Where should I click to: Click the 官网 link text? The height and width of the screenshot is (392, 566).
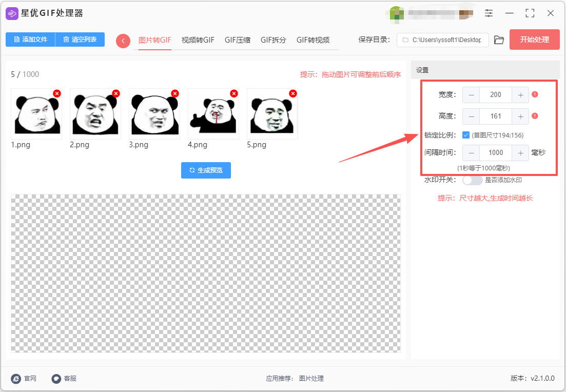point(30,378)
